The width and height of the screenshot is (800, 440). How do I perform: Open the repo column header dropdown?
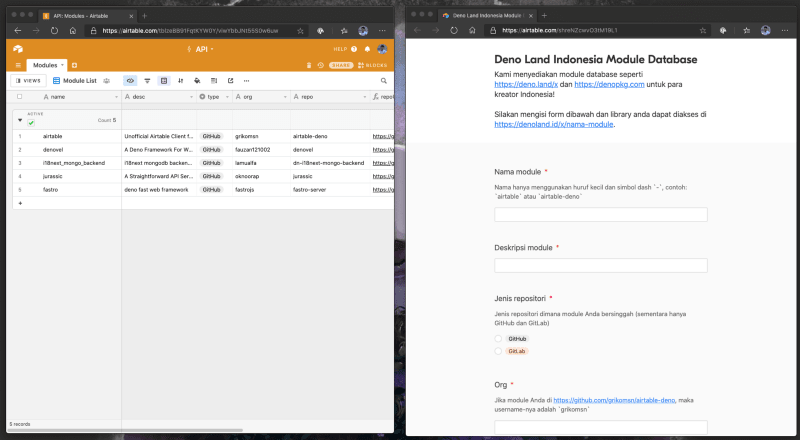click(x=365, y=96)
